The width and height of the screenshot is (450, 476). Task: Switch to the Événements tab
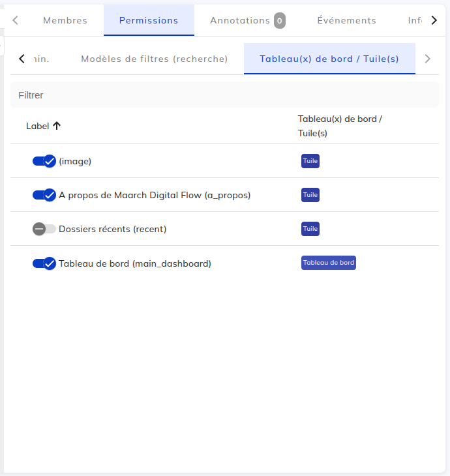click(x=346, y=20)
